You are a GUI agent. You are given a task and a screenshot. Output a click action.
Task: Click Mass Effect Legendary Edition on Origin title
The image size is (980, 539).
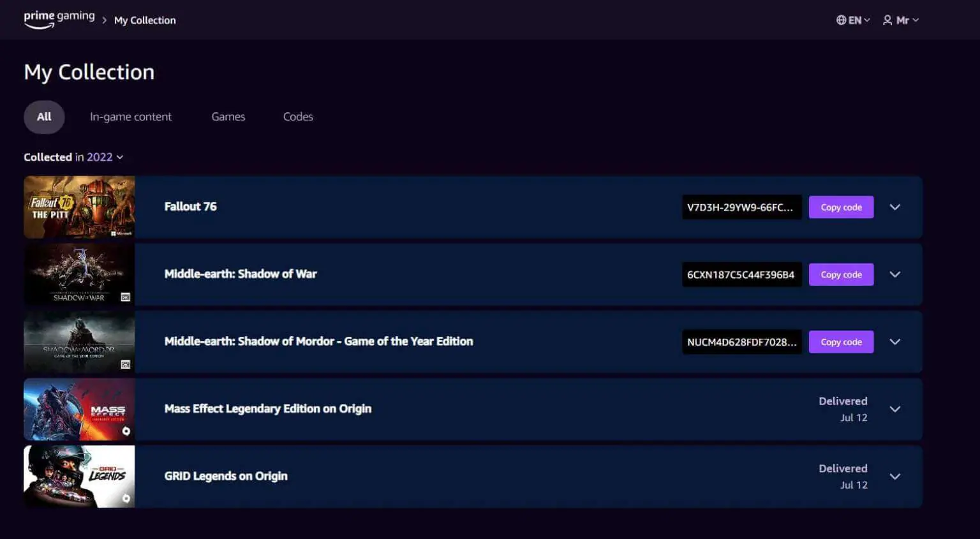[267, 408]
